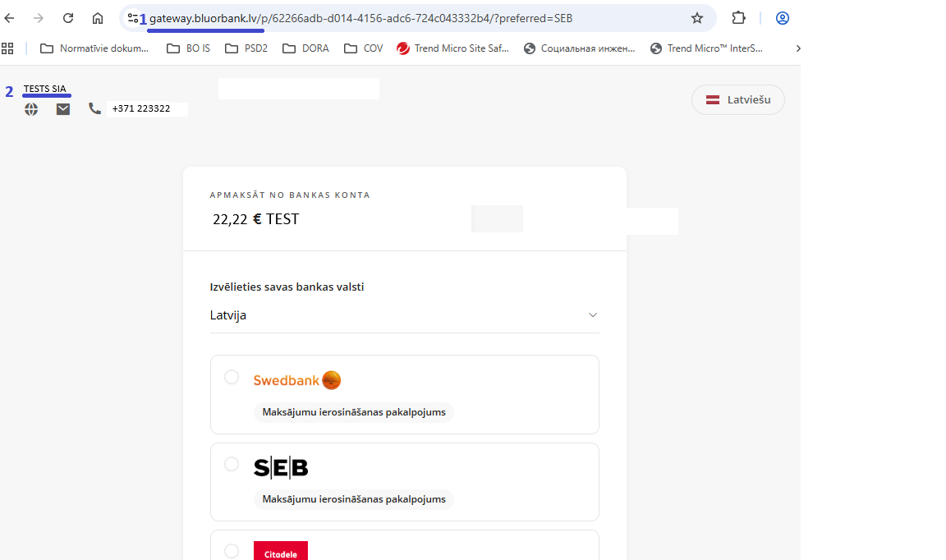Click the globe website icon under TESTS SIA
The height and width of the screenshot is (560, 946).
tap(31, 109)
